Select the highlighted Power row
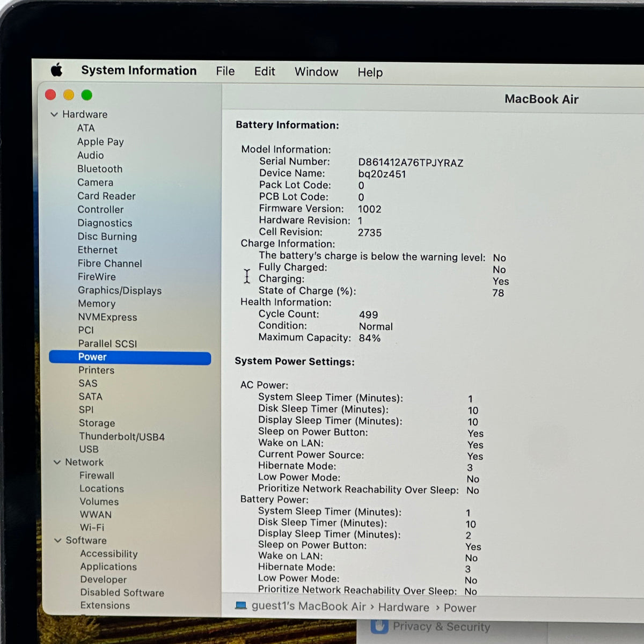Viewport: 644px width, 644px height. coord(130,357)
